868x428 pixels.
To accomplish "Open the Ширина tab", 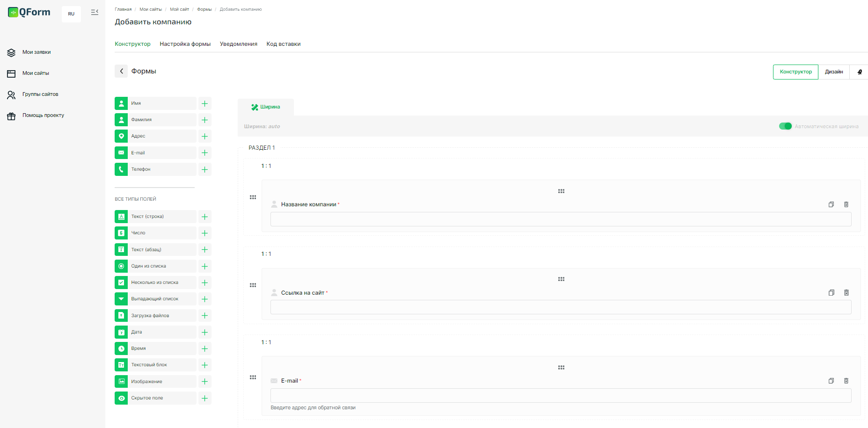I will (x=266, y=107).
